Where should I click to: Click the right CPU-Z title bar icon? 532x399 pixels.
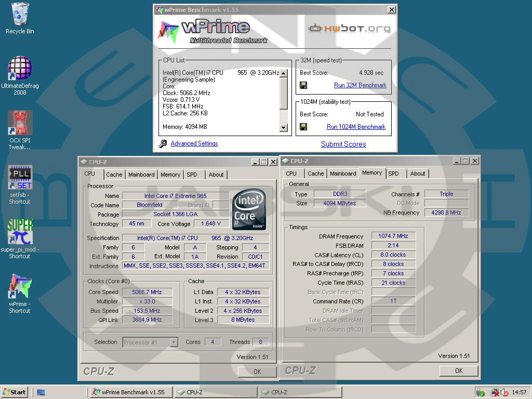pos(285,161)
